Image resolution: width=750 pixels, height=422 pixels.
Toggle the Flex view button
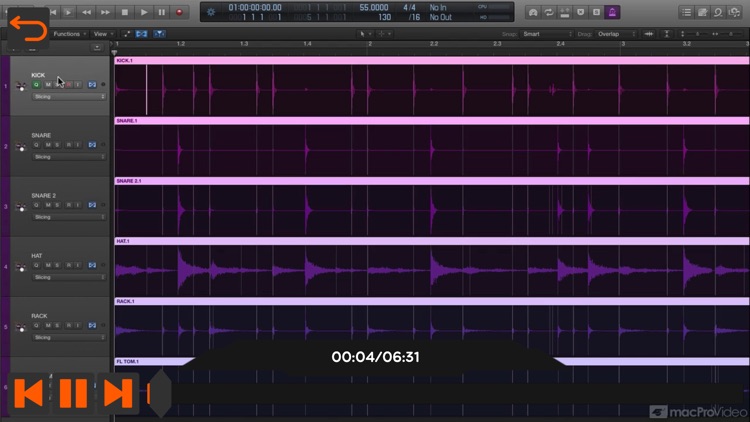pos(142,34)
